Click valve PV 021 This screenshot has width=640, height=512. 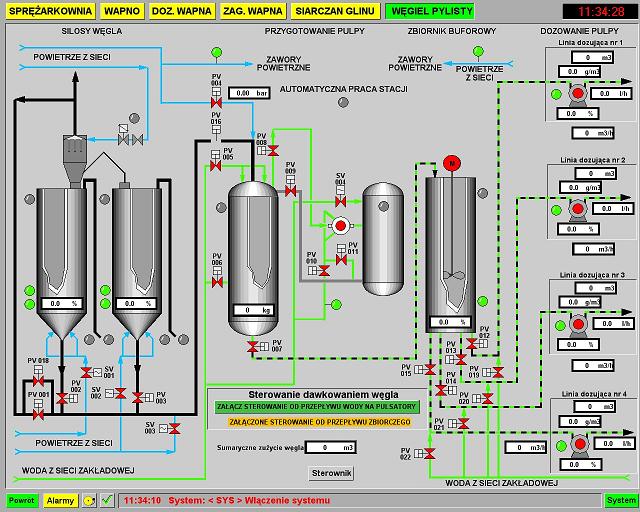coord(463,424)
